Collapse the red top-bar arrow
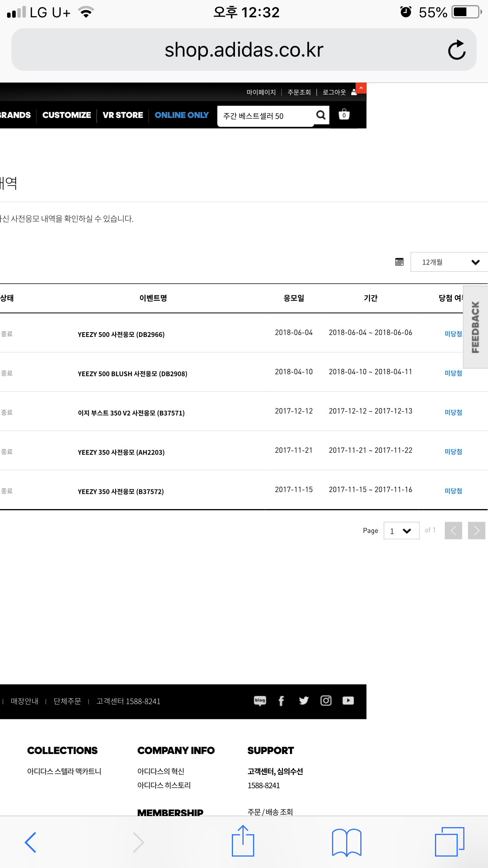Image resolution: width=488 pixels, height=868 pixels. 361,88
